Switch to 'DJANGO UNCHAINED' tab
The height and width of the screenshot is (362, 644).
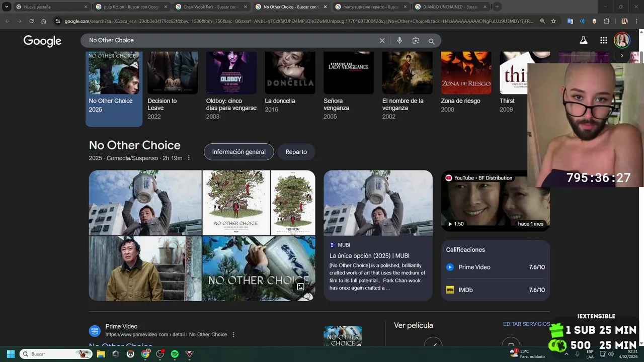pos(450,7)
